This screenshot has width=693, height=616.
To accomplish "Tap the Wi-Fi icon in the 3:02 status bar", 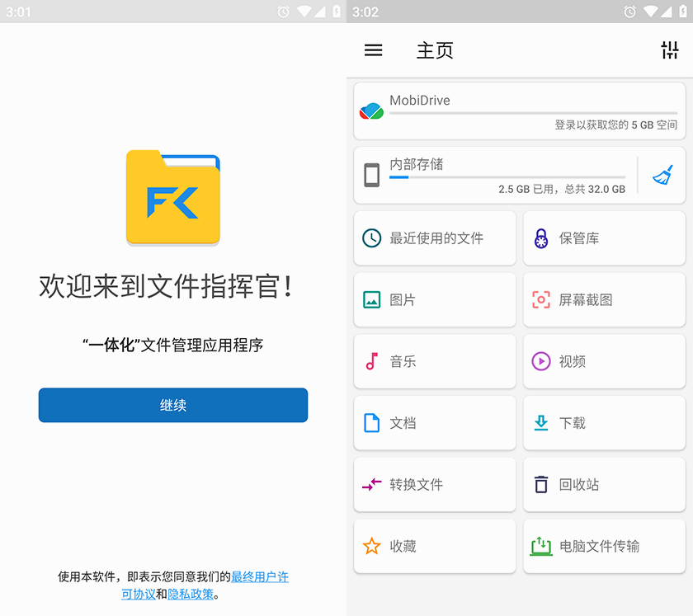I will [650, 11].
